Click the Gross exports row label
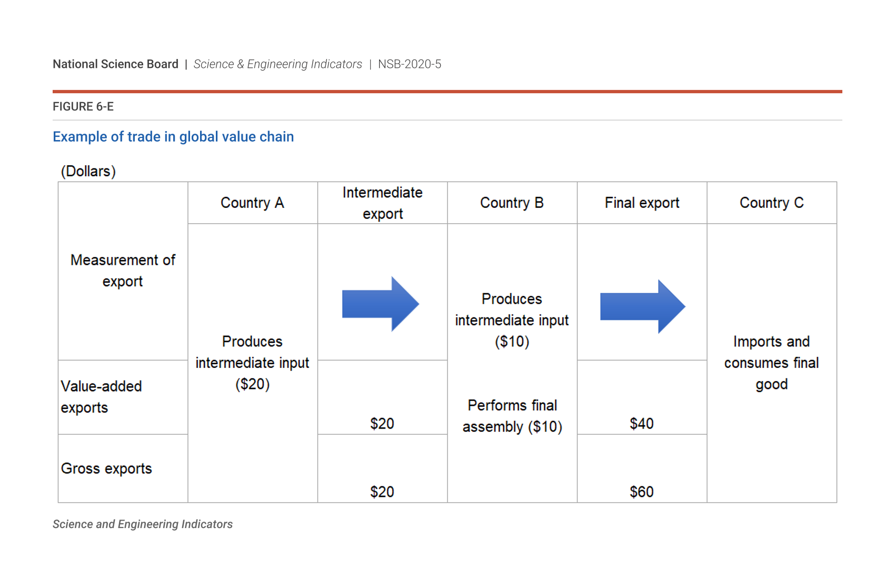Image resolution: width=895 pixels, height=588 pixels. 106,469
